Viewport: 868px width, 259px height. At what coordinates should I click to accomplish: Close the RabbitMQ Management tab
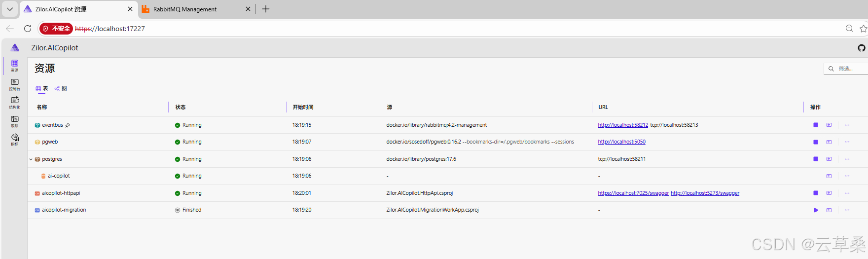coord(248,9)
